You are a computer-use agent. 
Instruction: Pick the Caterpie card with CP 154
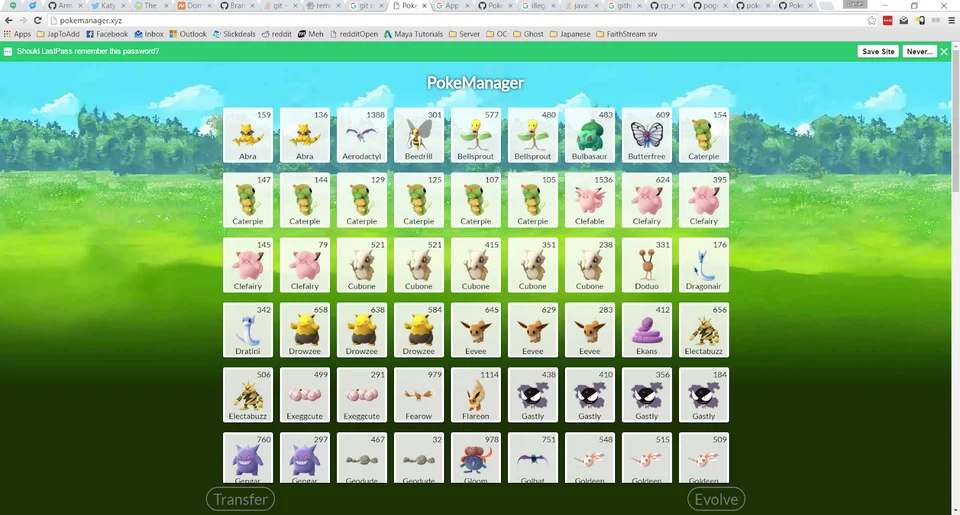(x=703, y=135)
